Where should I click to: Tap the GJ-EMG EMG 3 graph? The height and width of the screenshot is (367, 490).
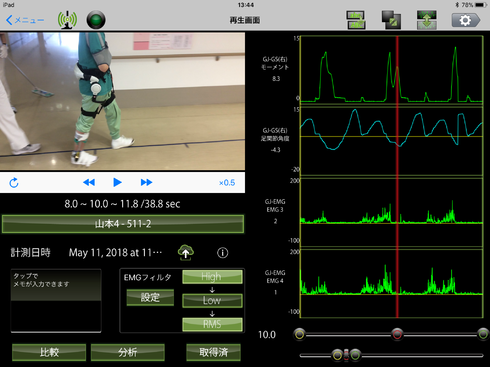click(x=391, y=212)
